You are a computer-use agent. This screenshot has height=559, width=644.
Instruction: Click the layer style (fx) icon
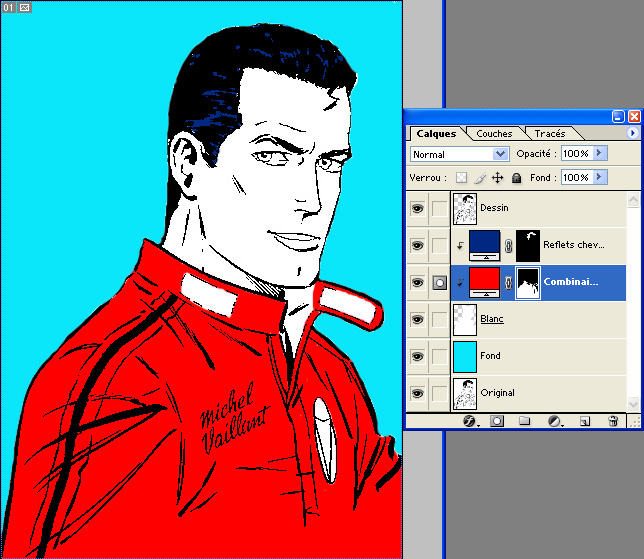tap(469, 422)
